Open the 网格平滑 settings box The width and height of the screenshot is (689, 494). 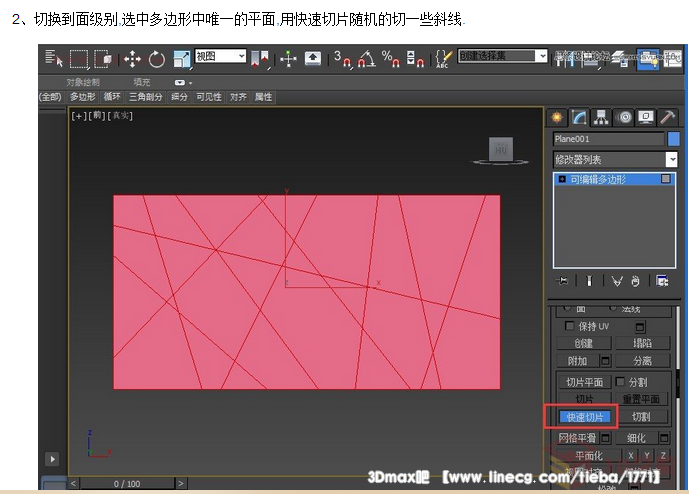[x=606, y=438]
